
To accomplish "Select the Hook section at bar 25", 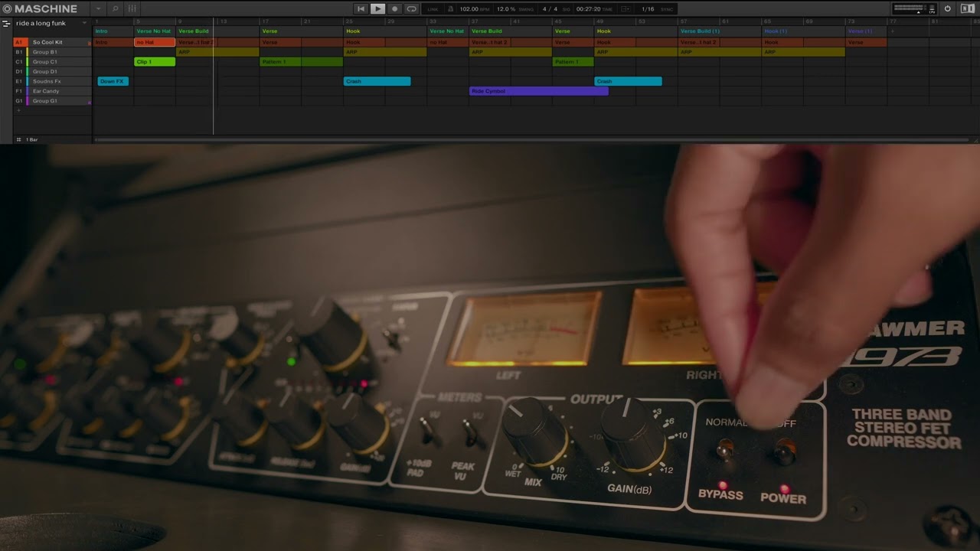I will 384,31.
